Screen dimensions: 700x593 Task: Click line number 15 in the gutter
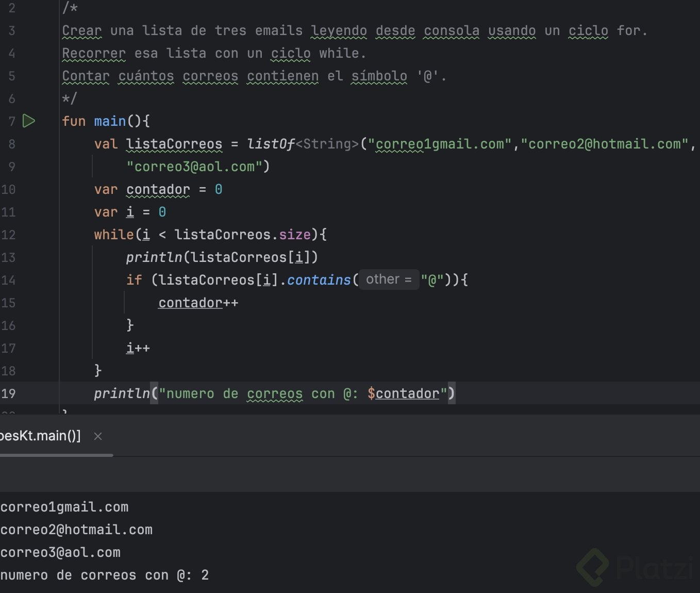point(8,303)
